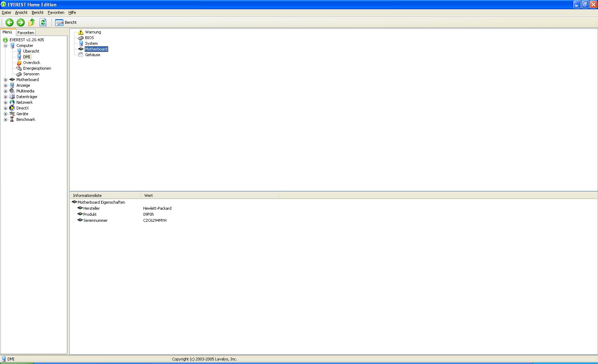Switch to the Favoriten tab
The image size is (598, 364).
(x=26, y=33)
